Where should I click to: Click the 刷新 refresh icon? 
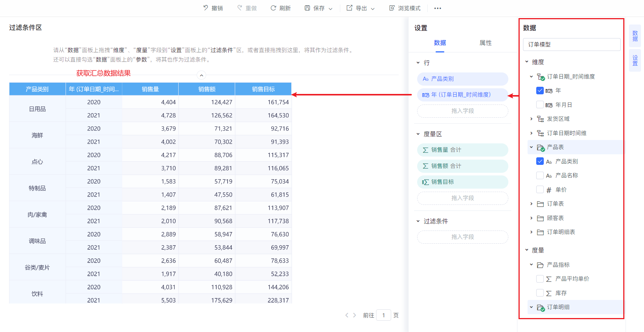274,8
